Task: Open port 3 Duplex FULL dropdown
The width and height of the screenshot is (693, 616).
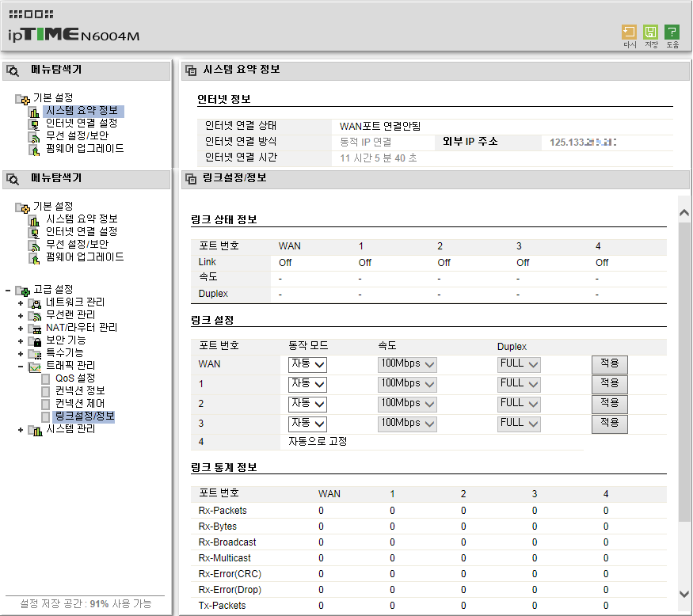Action: pyautogui.click(x=519, y=424)
